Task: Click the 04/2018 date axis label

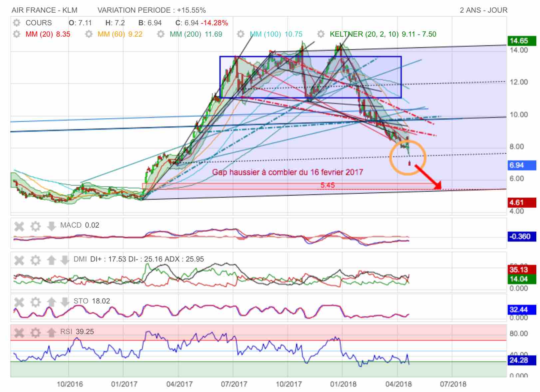Action: tap(399, 384)
